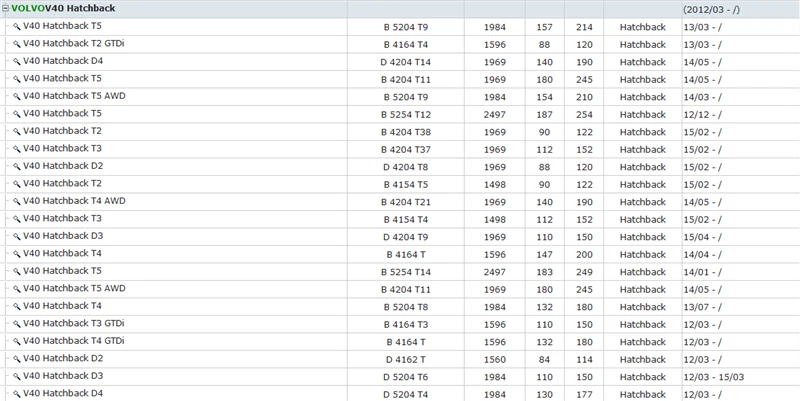Click engine code D 4204 T8
The width and height of the screenshot is (800, 401).
coord(407,167)
